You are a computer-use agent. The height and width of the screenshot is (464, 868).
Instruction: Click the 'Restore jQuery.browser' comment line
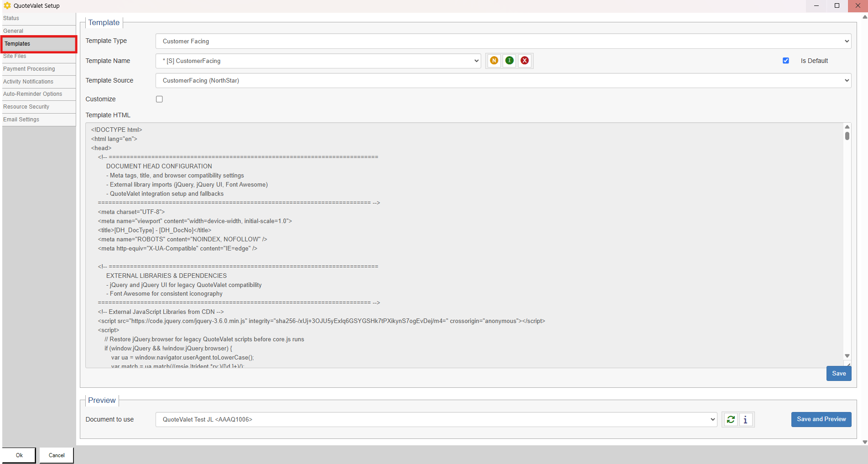(204, 339)
